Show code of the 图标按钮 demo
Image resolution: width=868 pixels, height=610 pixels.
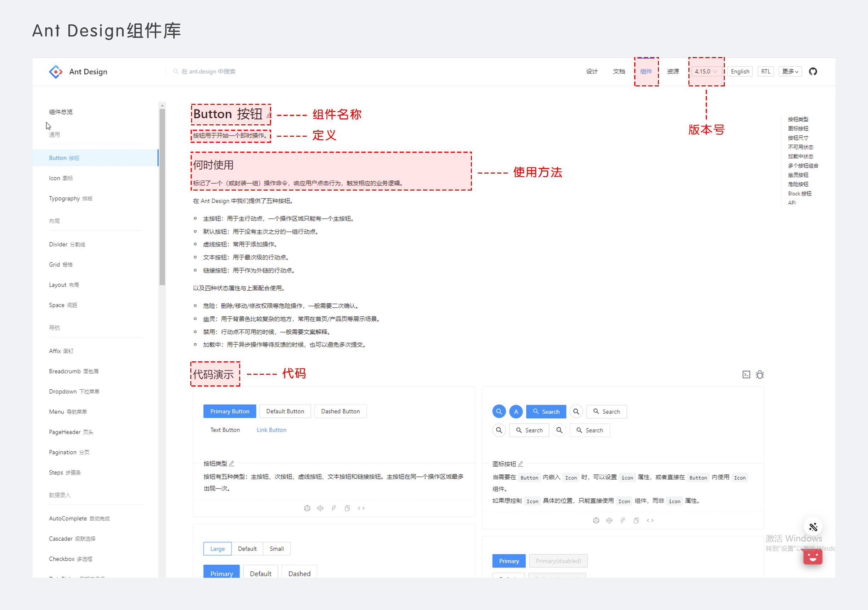pyautogui.click(x=650, y=521)
